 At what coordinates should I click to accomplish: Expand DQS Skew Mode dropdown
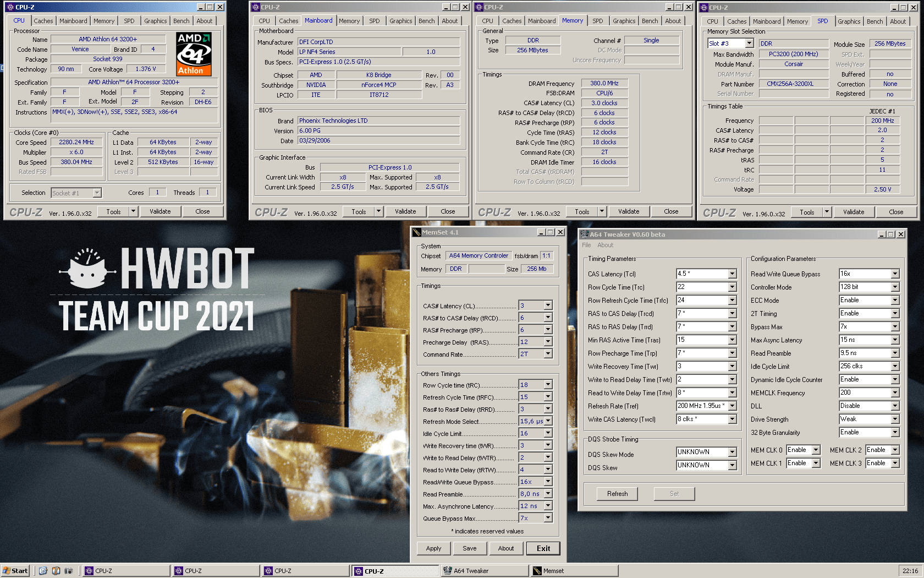pyautogui.click(x=732, y=452)
